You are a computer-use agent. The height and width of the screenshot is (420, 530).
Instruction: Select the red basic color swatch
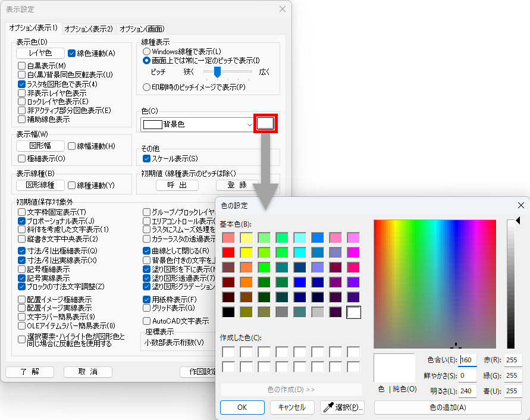click(229, 252)
